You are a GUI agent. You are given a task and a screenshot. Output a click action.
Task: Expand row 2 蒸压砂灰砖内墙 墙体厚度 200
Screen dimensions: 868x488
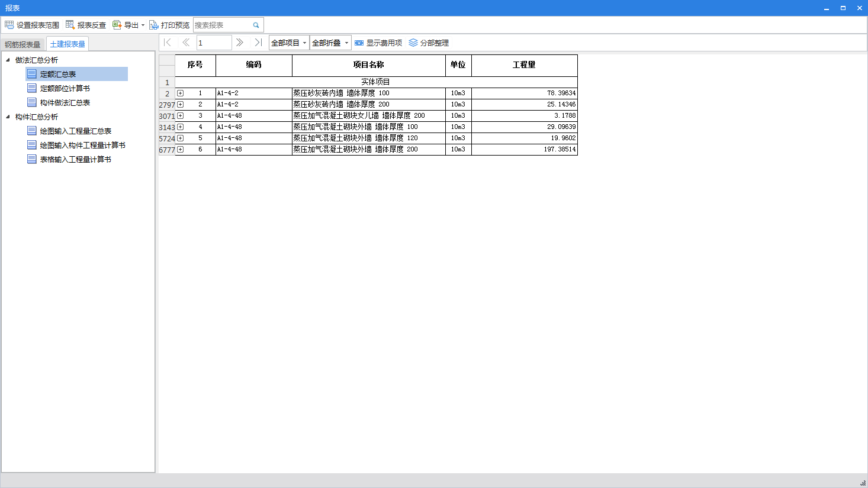[180, 104]
